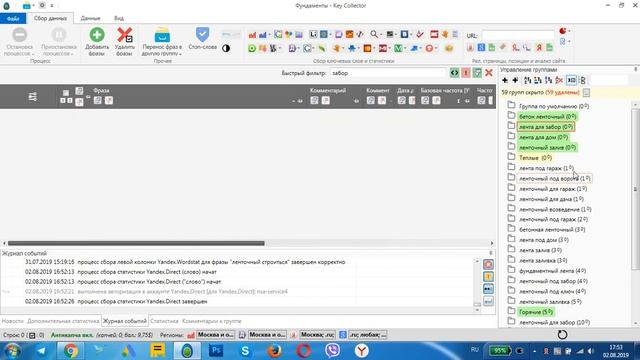Open the Дополнительная статистика bottom tab
The image size is (640, 360).
point(63,321)
